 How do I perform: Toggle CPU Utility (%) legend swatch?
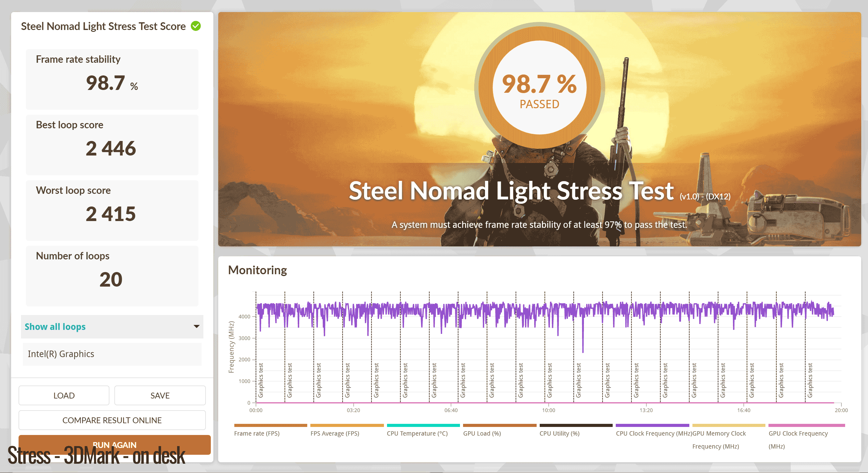(x=576, y=425)
